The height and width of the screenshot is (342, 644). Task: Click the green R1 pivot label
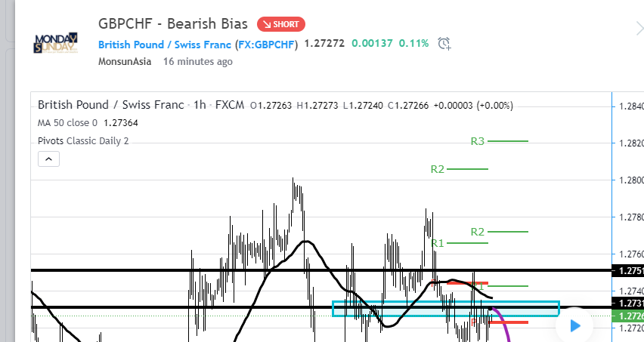point(438,243)
